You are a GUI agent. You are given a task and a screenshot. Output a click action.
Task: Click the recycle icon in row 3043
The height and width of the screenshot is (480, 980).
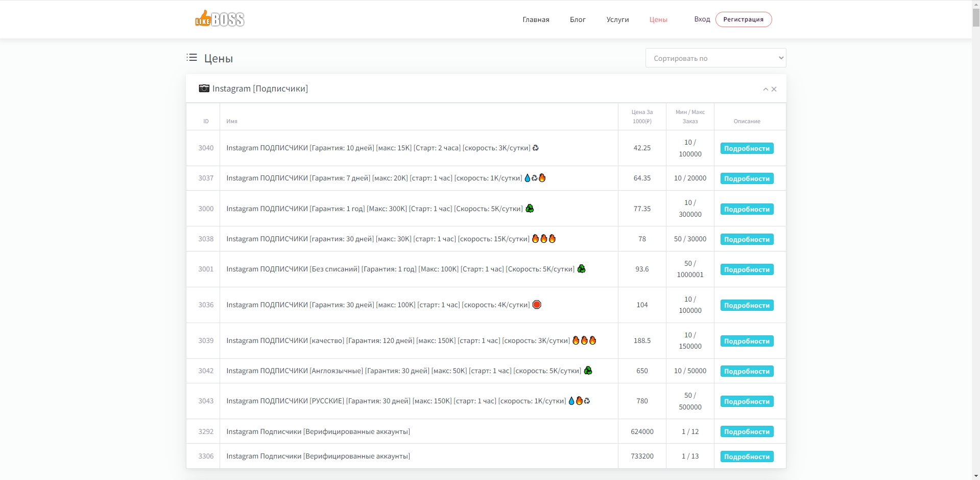587,401
